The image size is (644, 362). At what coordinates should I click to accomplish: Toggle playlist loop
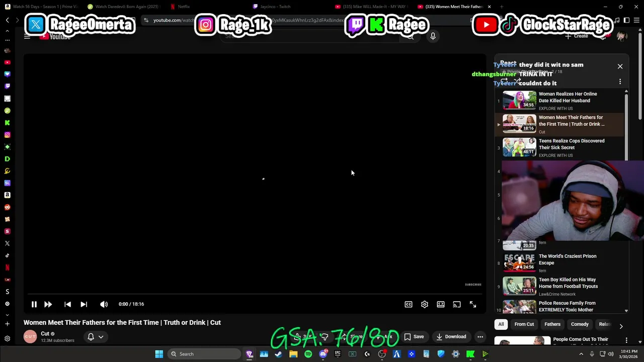(504, 81)
